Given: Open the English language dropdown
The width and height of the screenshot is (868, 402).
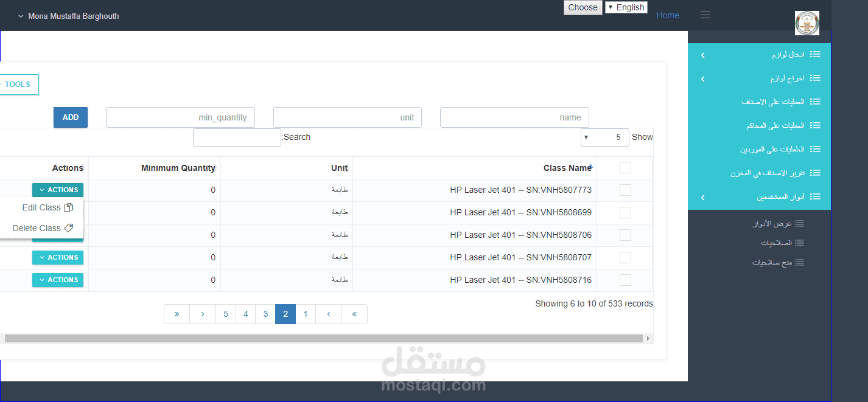Looking at the screenshot, I should coord(626,7).
